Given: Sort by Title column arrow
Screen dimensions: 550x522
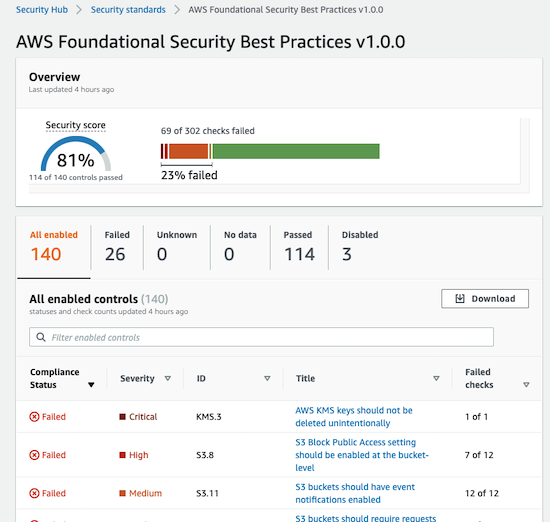Looking at the screenshot, I should [436, 378].
